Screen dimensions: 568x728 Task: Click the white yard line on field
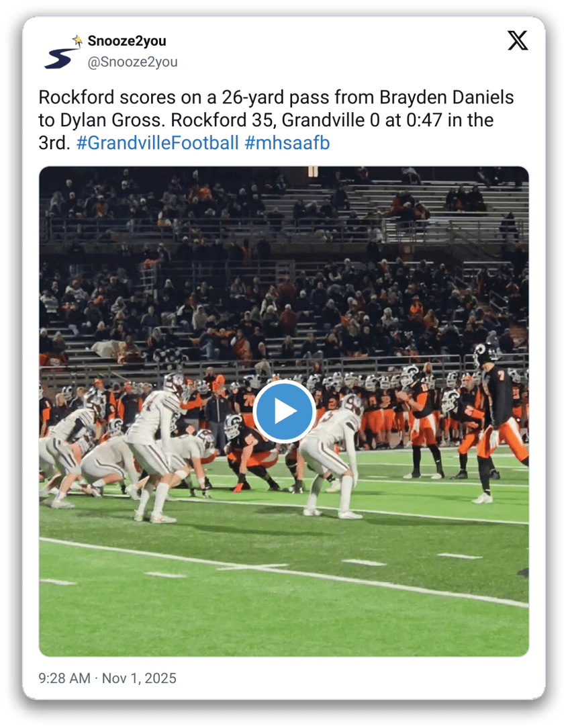283,572
